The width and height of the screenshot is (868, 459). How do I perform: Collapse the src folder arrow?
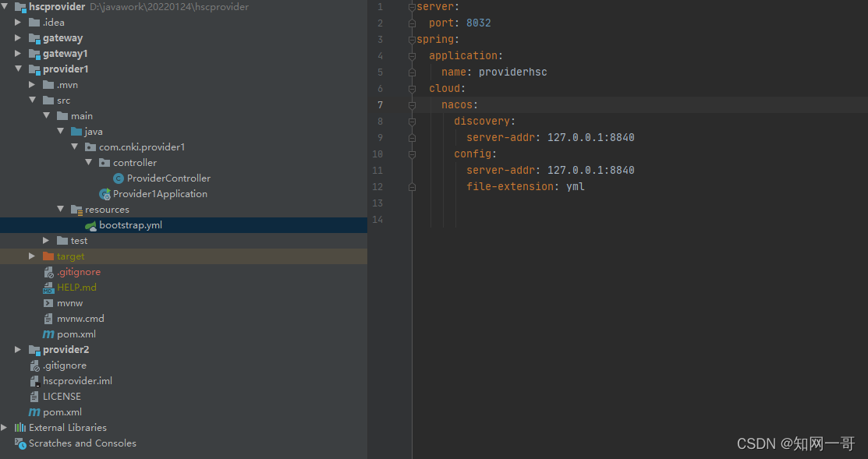[32, 100]
